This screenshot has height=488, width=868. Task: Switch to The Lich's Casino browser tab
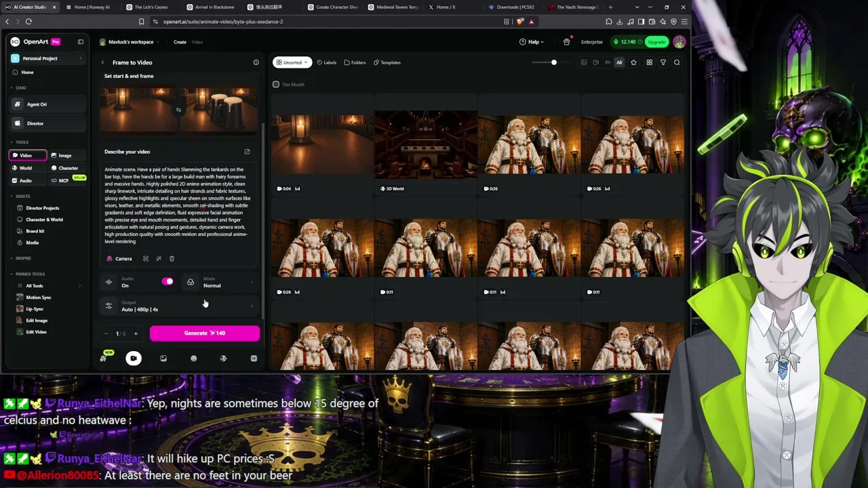(151, 7)
